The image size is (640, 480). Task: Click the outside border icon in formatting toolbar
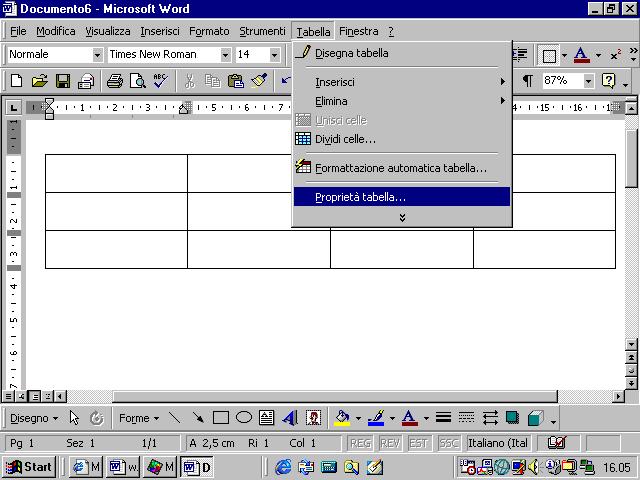pyautogui.click(x=549, y=55)
